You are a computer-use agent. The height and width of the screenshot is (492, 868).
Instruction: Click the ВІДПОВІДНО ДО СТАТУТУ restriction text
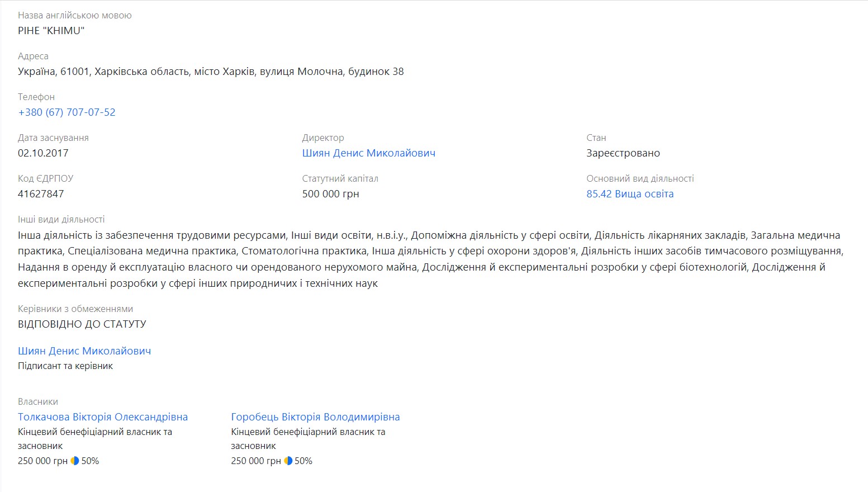tap(82, 324)
